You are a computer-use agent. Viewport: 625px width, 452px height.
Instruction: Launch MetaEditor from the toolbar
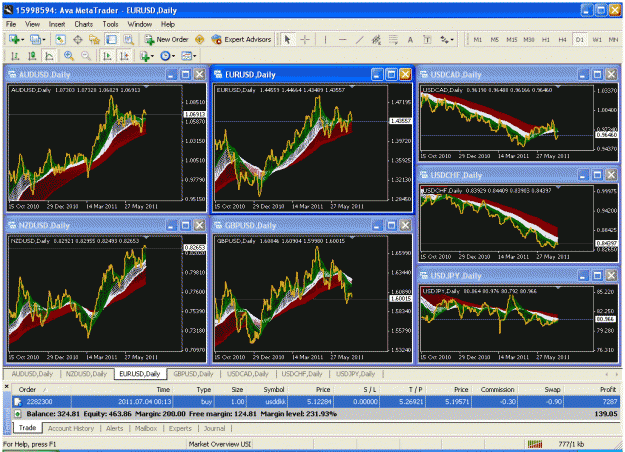pyautogui.click(x=200, y=39)
